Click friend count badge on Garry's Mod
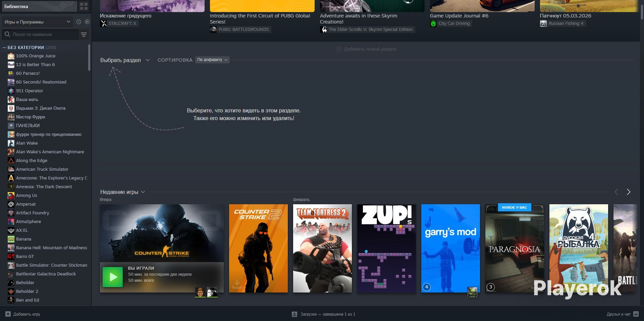 (427, 287)
